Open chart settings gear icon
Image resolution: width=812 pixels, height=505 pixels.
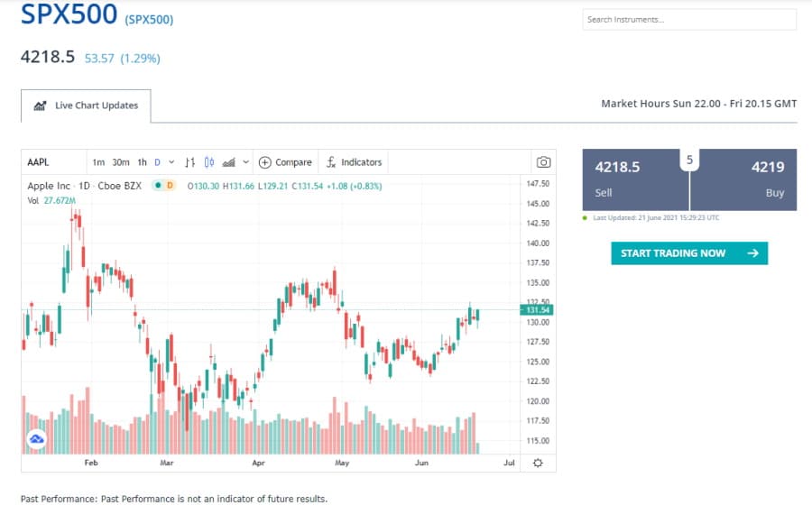pos(538,463)
